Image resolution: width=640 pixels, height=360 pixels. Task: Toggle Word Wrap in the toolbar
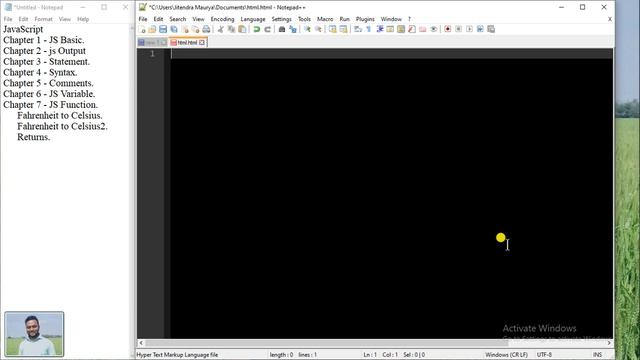pyautogui.click(x=358, y=29)
